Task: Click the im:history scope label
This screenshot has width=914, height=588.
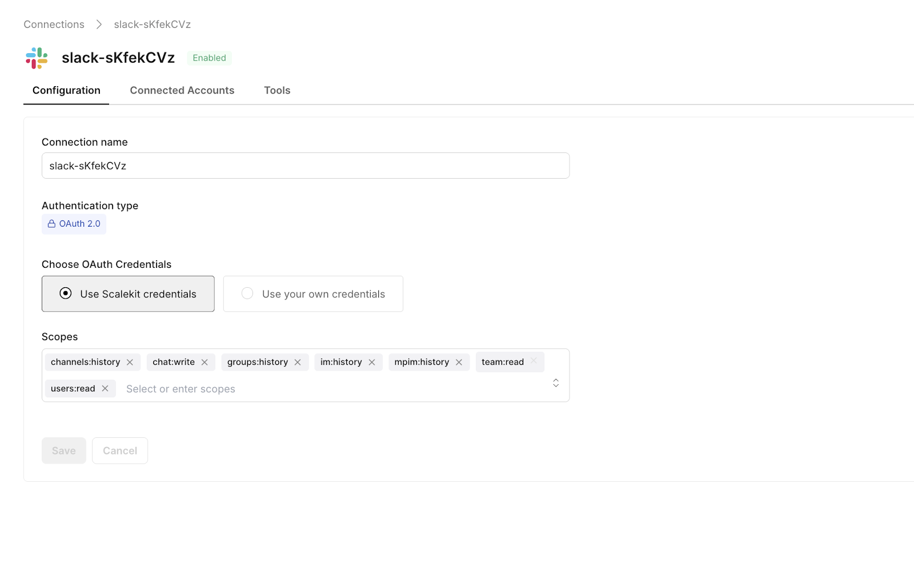Action: (x=341, y=362)
